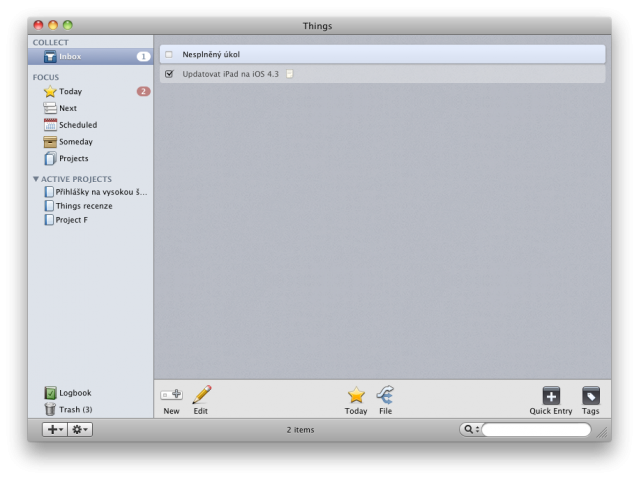Open the Trash (3)
The image size is (639, 480).
90,409
